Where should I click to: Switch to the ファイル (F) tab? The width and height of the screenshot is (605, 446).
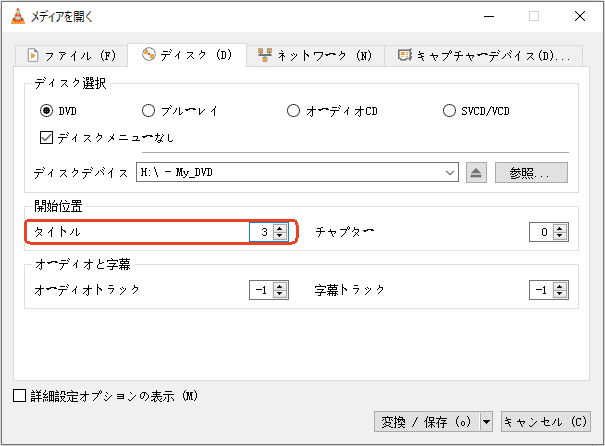tap(72, 56)
